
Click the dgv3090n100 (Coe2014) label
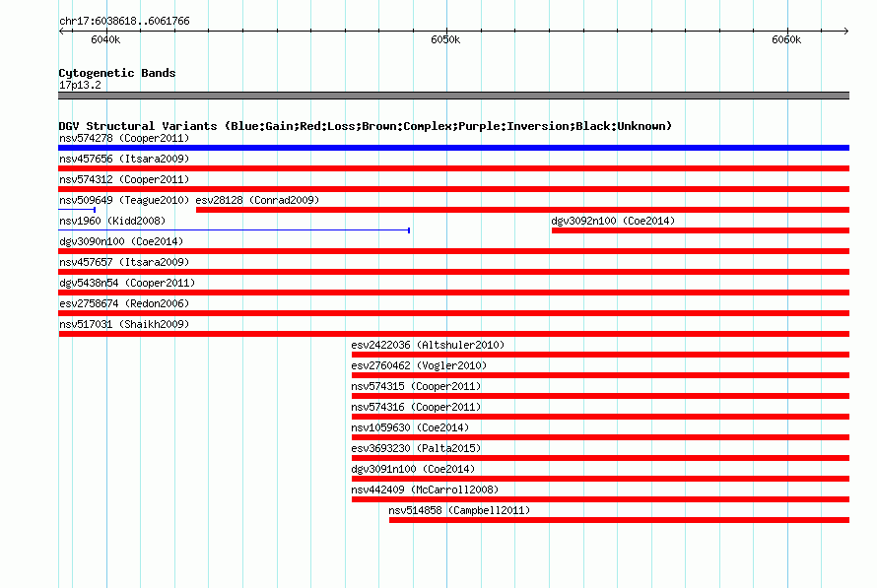(121, 241)
